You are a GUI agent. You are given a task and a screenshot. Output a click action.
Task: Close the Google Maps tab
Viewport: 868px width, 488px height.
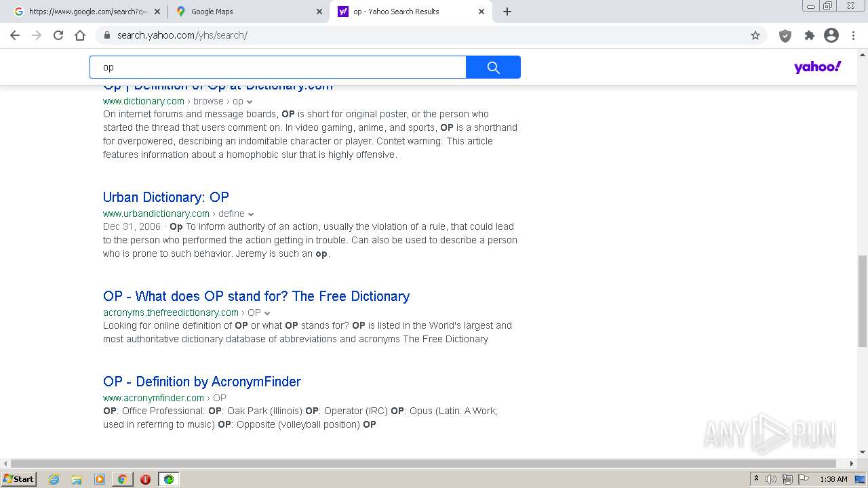click(319, 12)
